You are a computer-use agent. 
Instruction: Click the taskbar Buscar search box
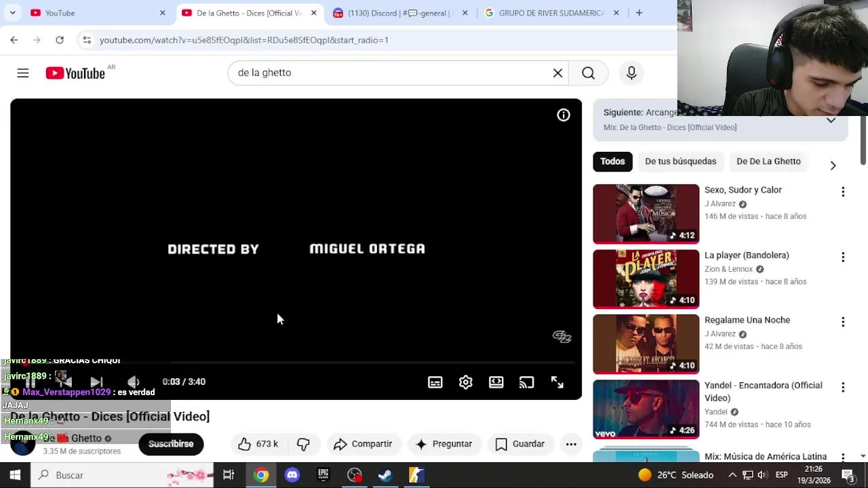(x=122, y=475)
